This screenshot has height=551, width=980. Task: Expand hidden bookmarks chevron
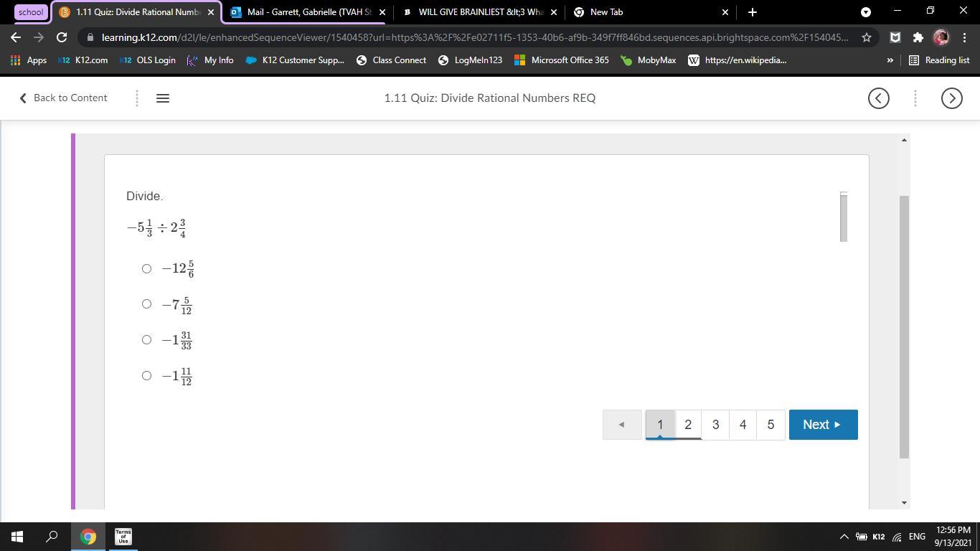coord(890,60)
